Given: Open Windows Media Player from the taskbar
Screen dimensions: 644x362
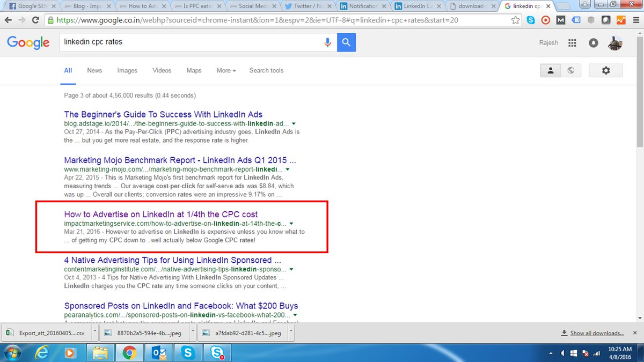Looking at the screenshot, I should [70, 352].
